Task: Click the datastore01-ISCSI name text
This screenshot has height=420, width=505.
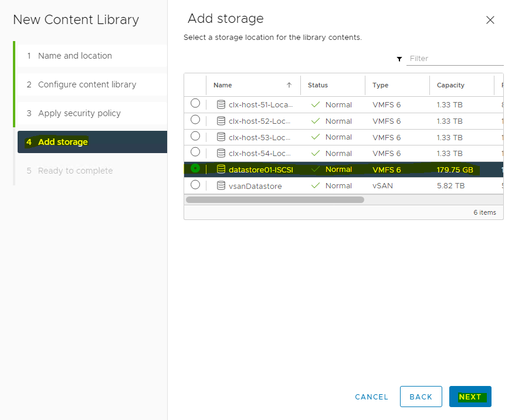Action: pos(261,170)
